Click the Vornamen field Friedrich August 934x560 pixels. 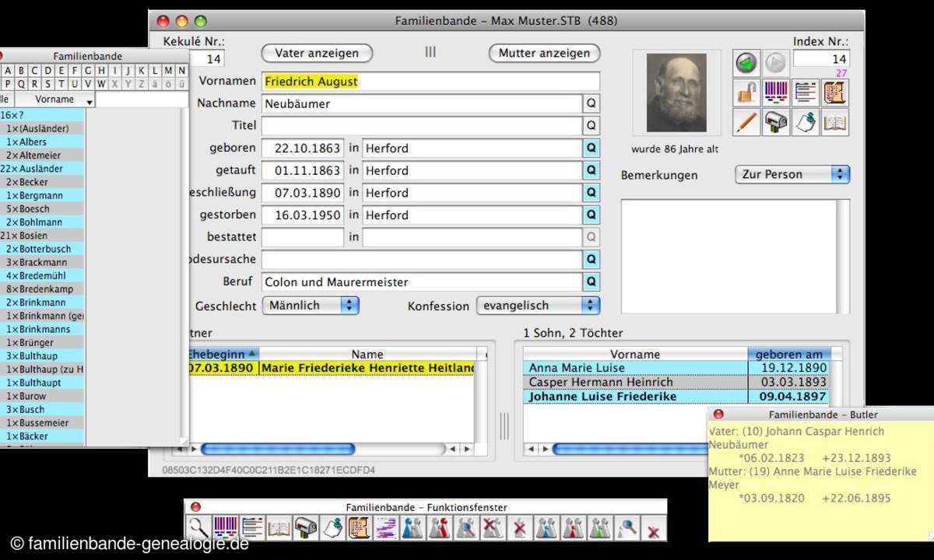pyautogui.click(x=430, y=81)
